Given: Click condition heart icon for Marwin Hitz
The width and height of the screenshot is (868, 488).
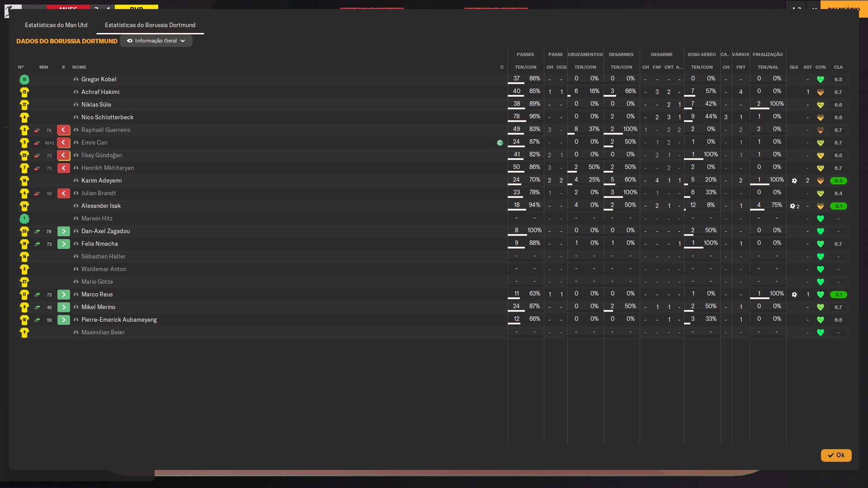Looking at the screenshot, I should (821, 219).
